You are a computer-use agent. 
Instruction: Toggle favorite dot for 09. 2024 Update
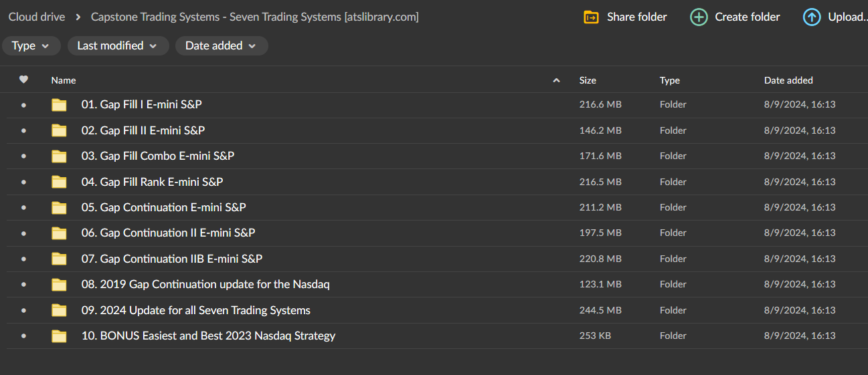point(24,311)
